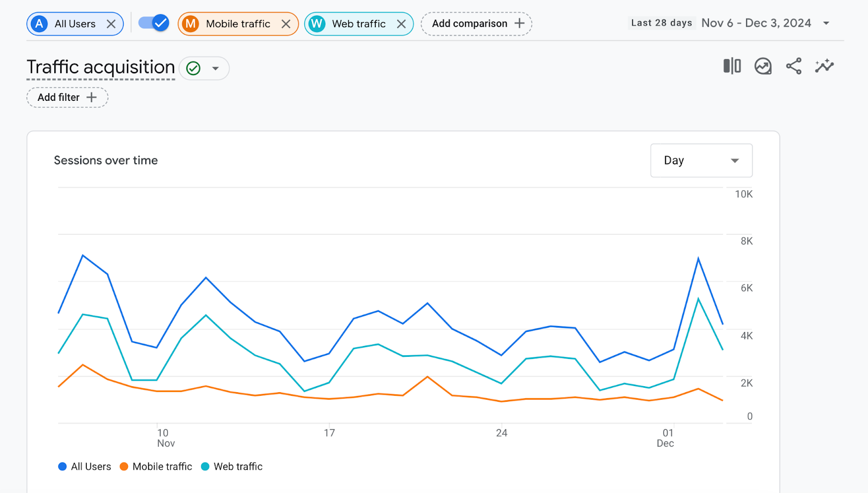Click the blue A avatar on All Users chip

pyautogui.click(x=39, y=23)
